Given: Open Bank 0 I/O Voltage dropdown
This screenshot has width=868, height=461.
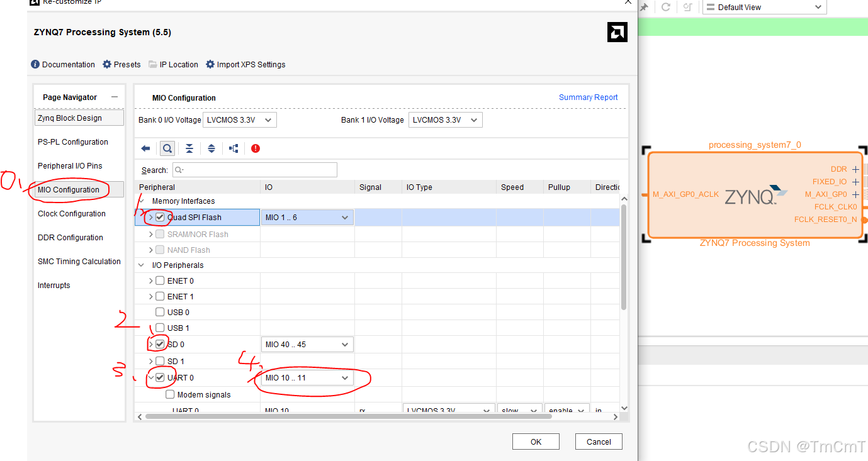Looking at the screenshot, I should click(x=240, y=120).
